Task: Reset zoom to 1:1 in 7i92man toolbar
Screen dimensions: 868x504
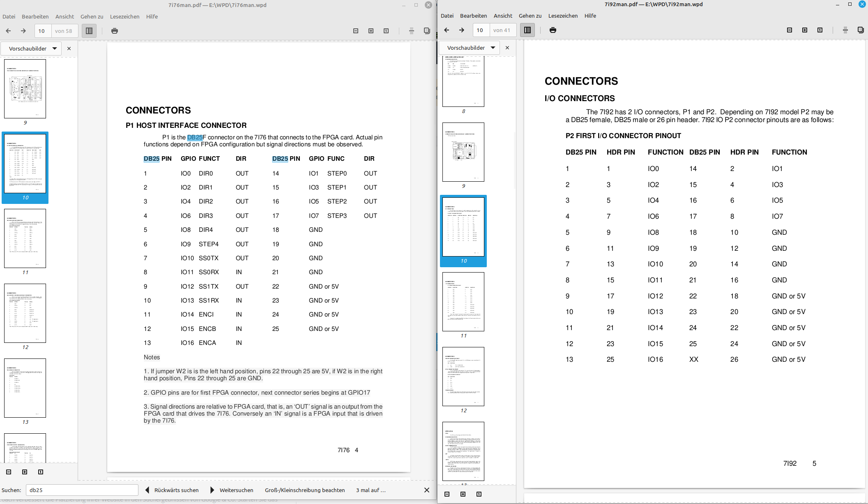Action: (x=820, y=30)
